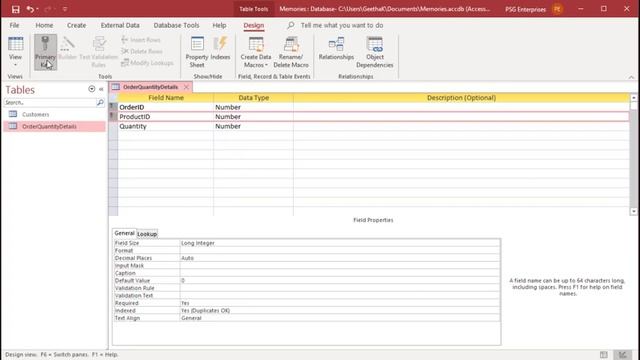
Task: Open the Help tab
Action: point(219,25)
